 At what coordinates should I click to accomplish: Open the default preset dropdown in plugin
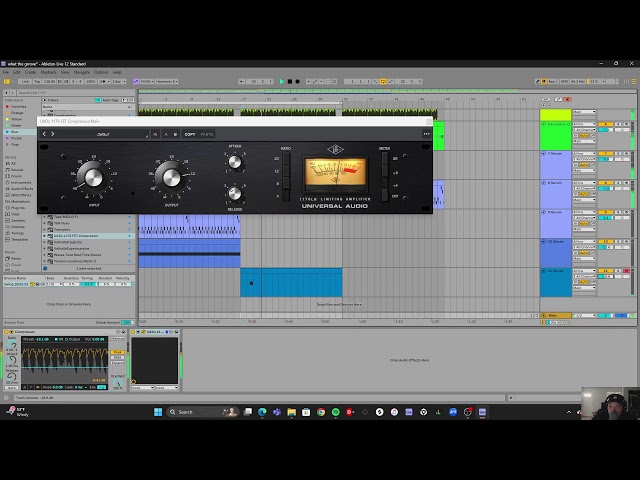[104, 134]
